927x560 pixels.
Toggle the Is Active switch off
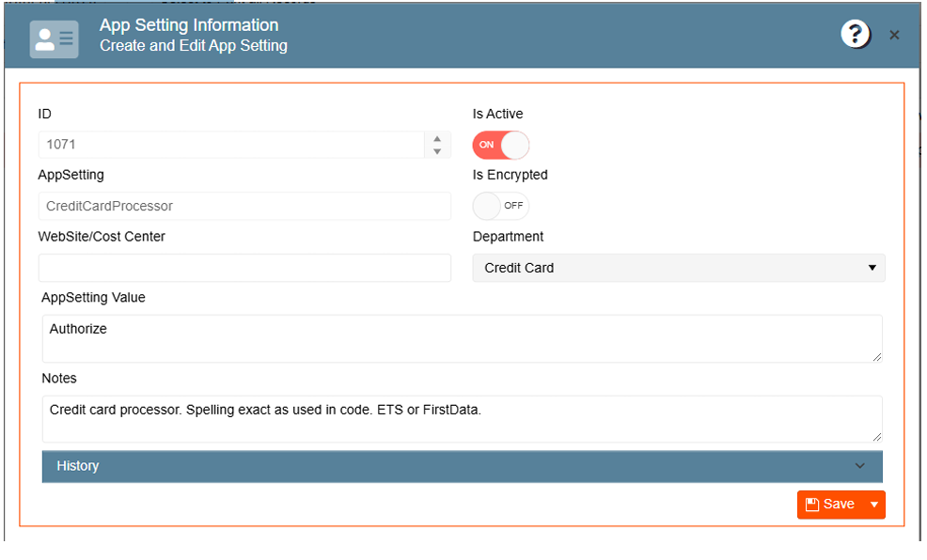click(501, 145)
